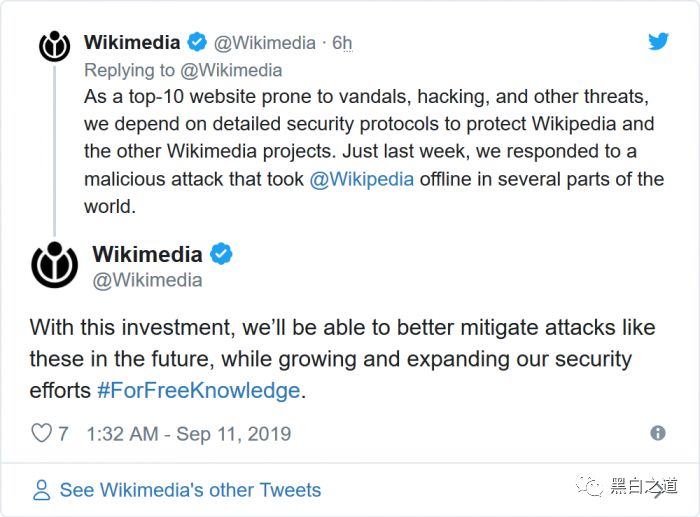The image size is (700, 517).
Task: Click the verified badge in the reply tweet header
Action: pyautogui.click(x=197, y=42)
